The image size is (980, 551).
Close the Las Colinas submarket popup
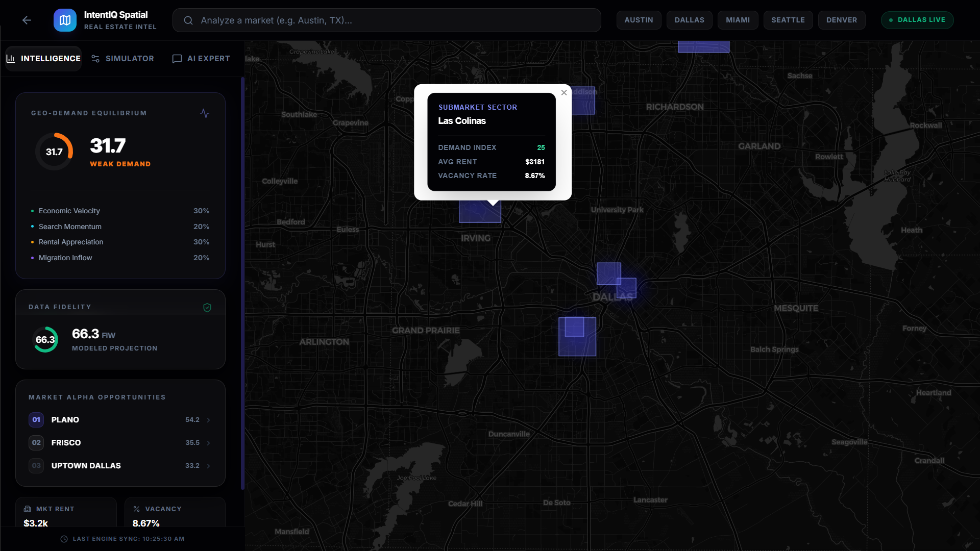click(564, 93)
